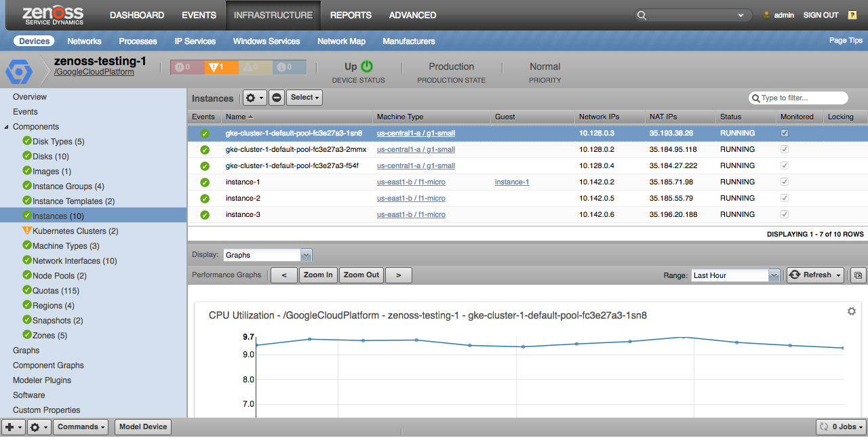Open the Events main tab
The height and width of the screenshot is (438, 868).
tap(199, 15)
